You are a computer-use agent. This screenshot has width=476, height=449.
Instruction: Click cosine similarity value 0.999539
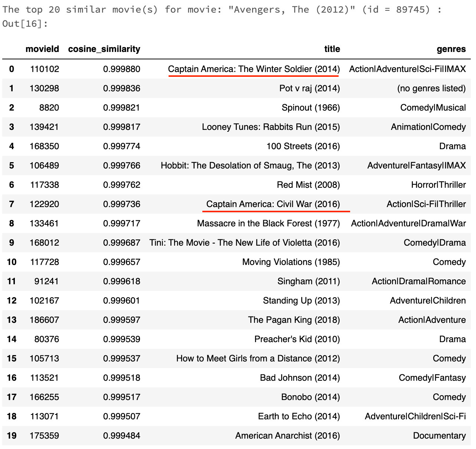[122, 339]
